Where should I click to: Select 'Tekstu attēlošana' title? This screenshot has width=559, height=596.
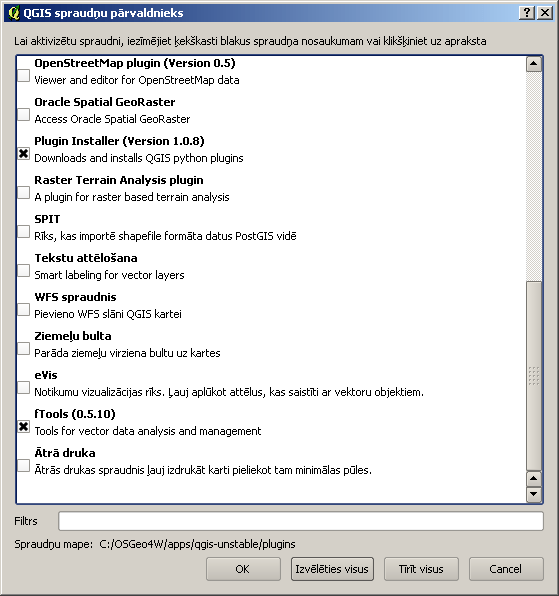pyautogui.click(x=86, y=258)
